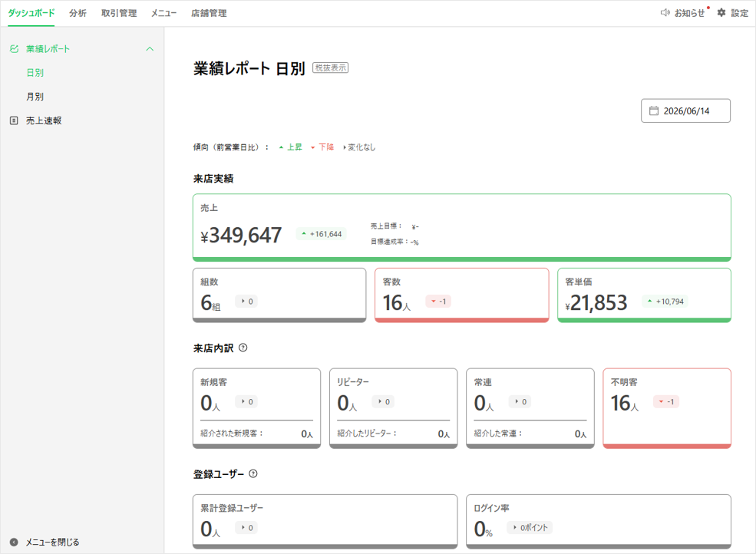The height and width of the screenshot is (554, 756).
Task: Click the 目標達成率 label
Action: coord(390,242)
